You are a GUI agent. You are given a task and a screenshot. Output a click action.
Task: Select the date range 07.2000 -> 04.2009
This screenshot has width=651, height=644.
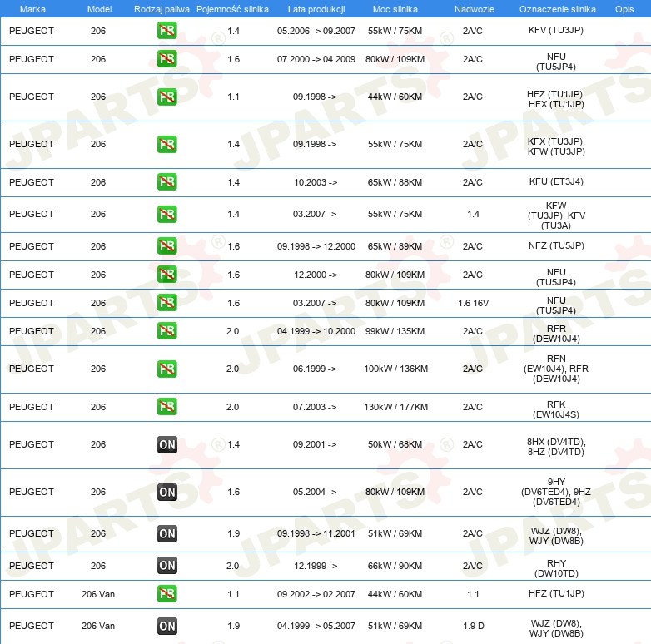(x=316, y=59)
